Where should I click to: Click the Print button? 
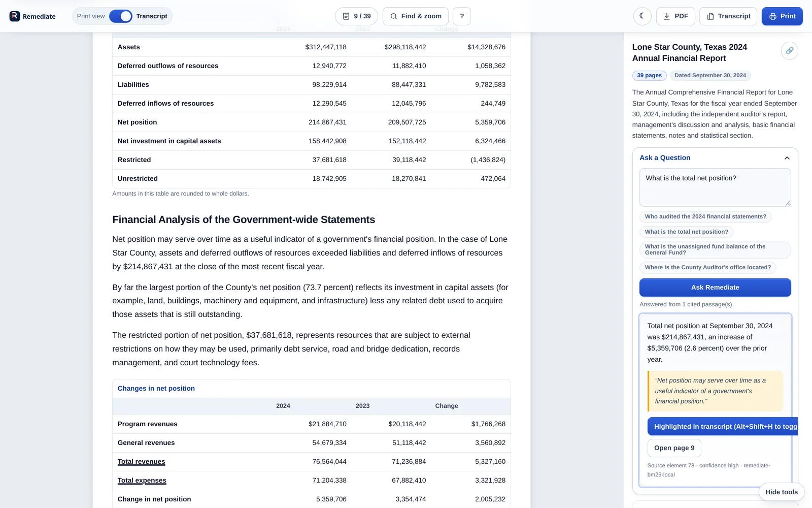[782, 16]
